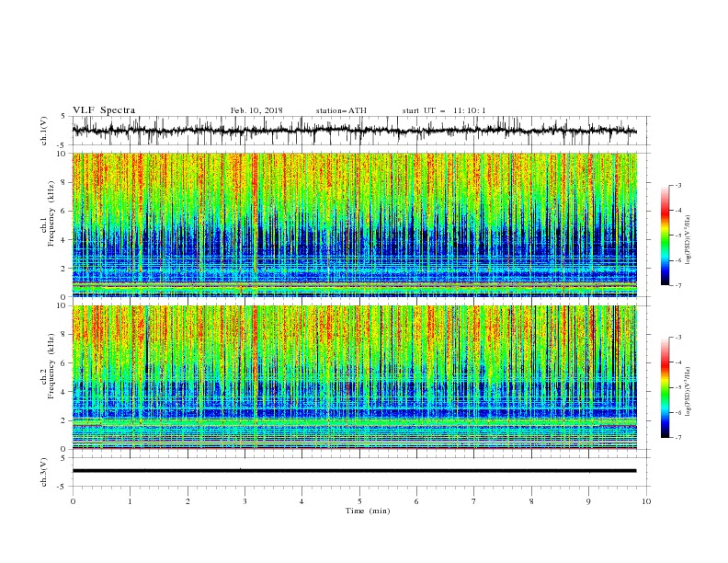
Task: Click the "Time (min)" axis title
Action: pyautogui.click(x=368, y=511)
